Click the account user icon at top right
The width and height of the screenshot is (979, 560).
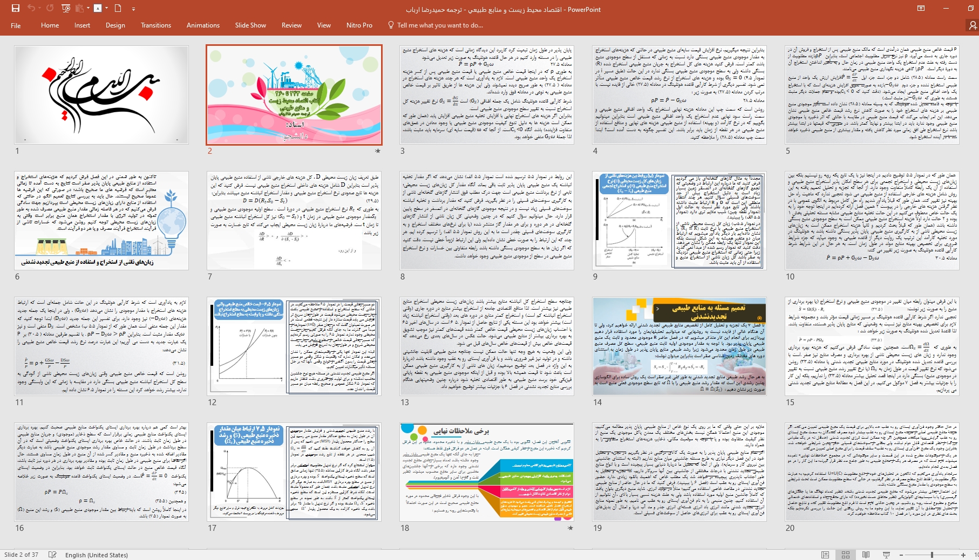tap(972, 25)
